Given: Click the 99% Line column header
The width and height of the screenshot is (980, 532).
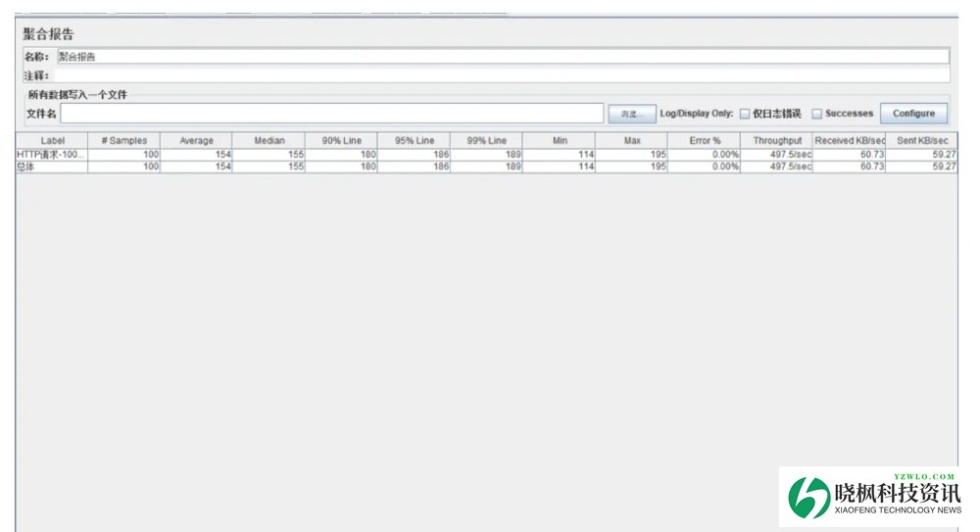Looking at the screenshot, I should click(x=486, y=141).
